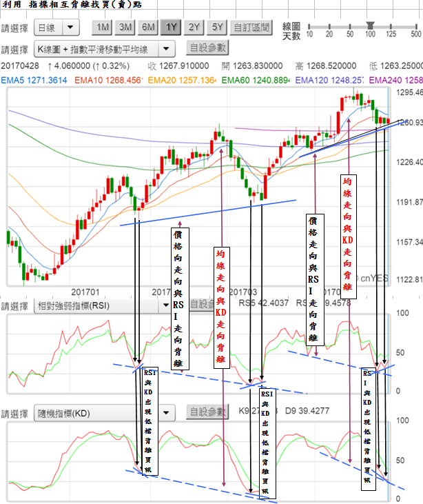Click the EMA20 legend label
This screenshot has height=504, width=423.
coord(182,81)
